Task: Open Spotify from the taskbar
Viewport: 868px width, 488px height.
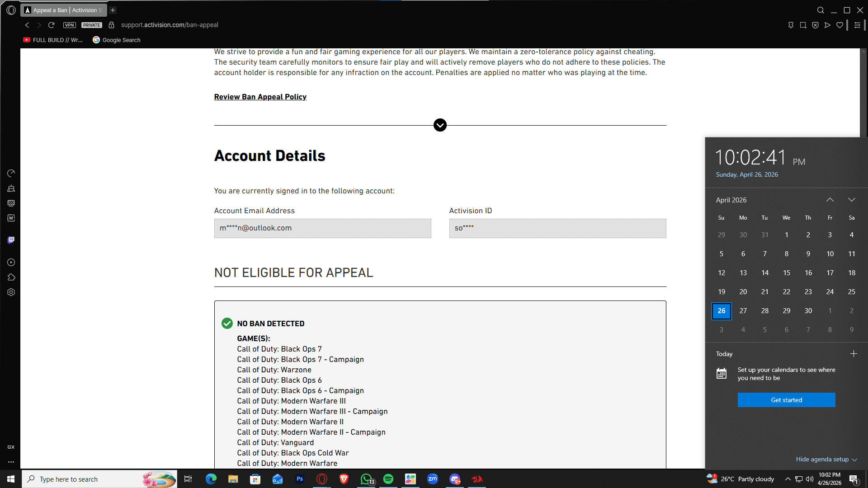Action: tap(388, 479)
